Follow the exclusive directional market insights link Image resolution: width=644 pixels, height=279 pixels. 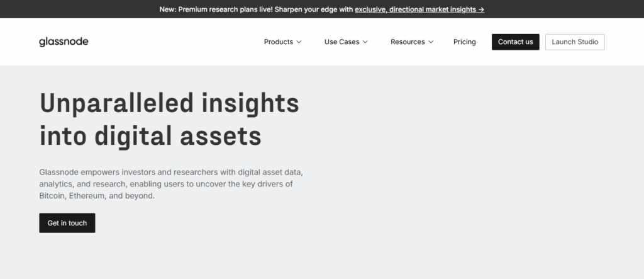click(x=419, y=9)
